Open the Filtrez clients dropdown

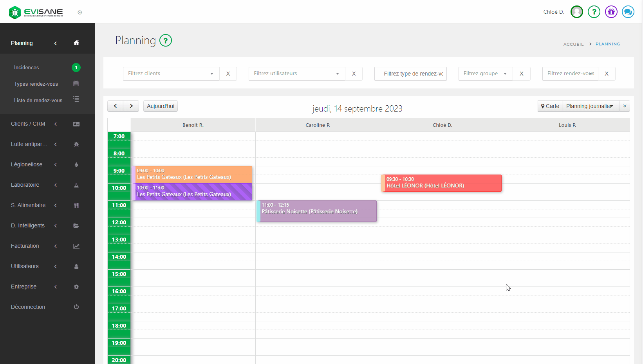pyautogui.click(x=171, y=74)
